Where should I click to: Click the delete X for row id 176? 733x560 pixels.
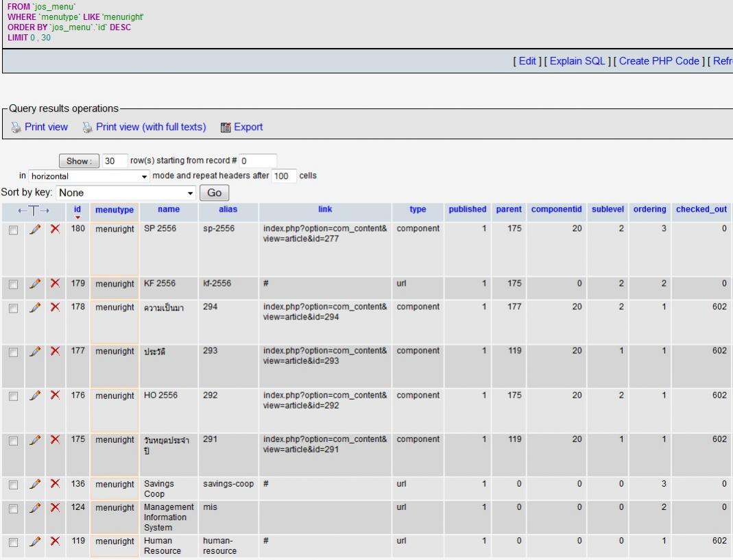(55, 395)
